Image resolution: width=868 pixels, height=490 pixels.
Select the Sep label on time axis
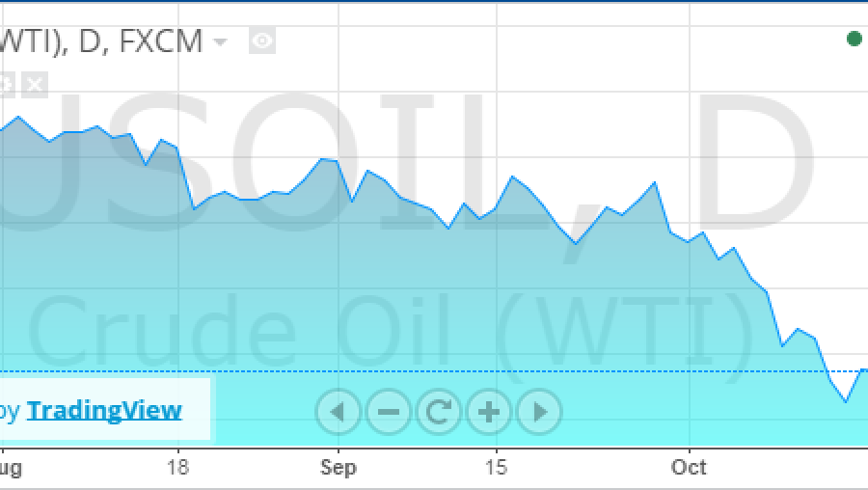[x=339, y=467]
